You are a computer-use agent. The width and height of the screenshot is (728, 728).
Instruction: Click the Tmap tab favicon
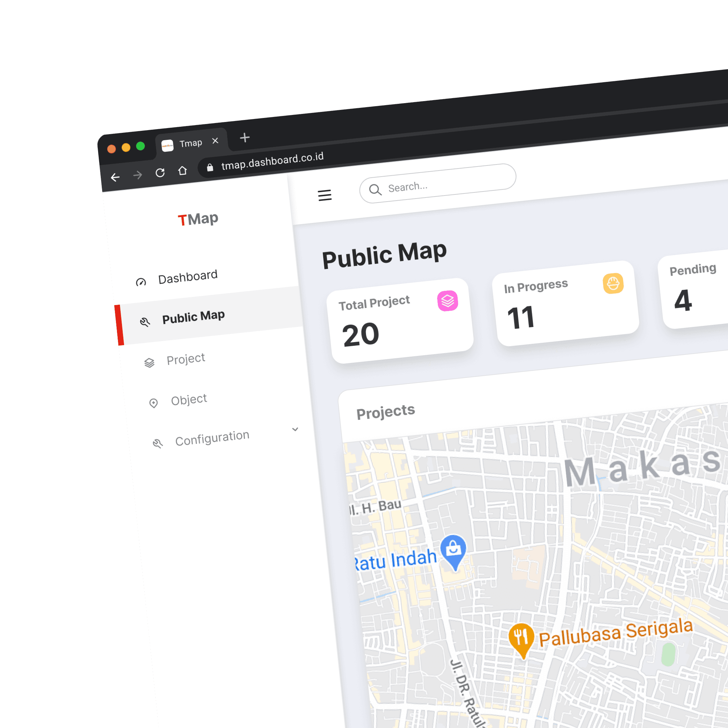click(167, 146)
